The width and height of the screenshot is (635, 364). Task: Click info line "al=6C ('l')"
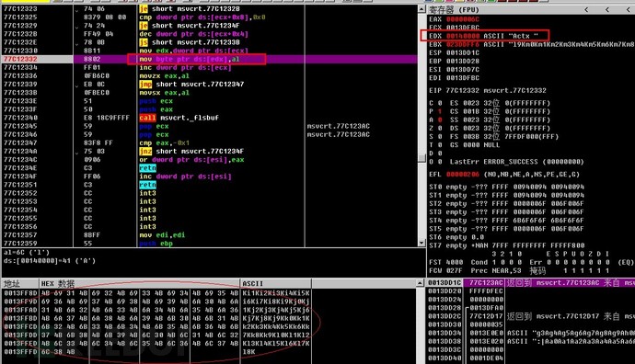pyautogui.click(x=27, y=253)
